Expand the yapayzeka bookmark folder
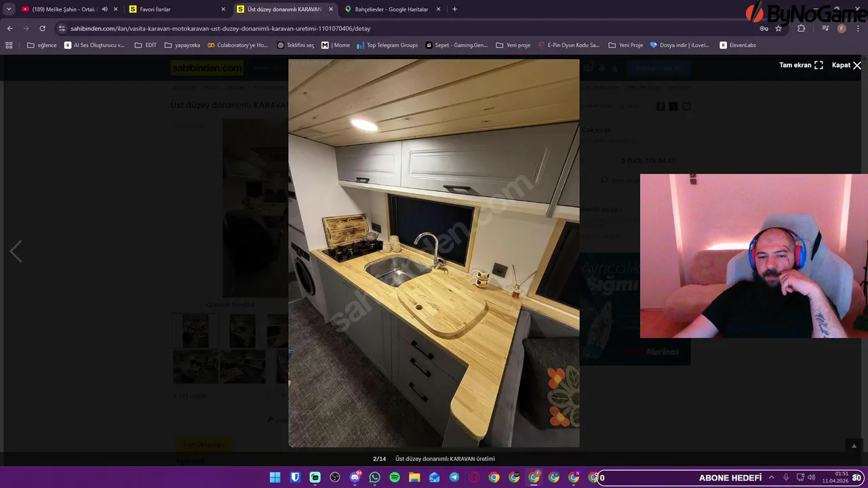 pos(182,45)
